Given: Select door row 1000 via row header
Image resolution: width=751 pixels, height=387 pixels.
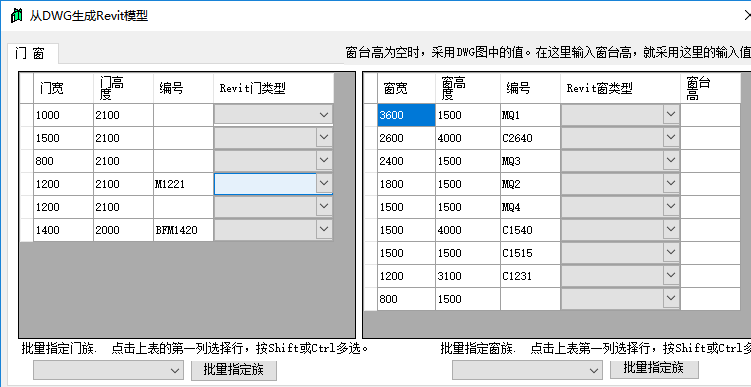Looking at the screenshot, I should pos(27,115).
